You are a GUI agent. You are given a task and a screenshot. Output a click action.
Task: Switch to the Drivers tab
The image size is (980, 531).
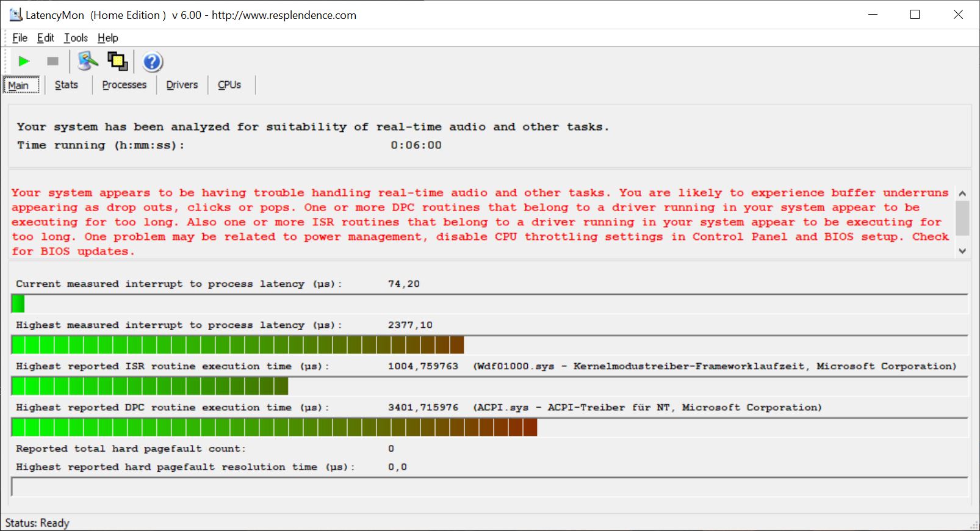click(182, 85)
